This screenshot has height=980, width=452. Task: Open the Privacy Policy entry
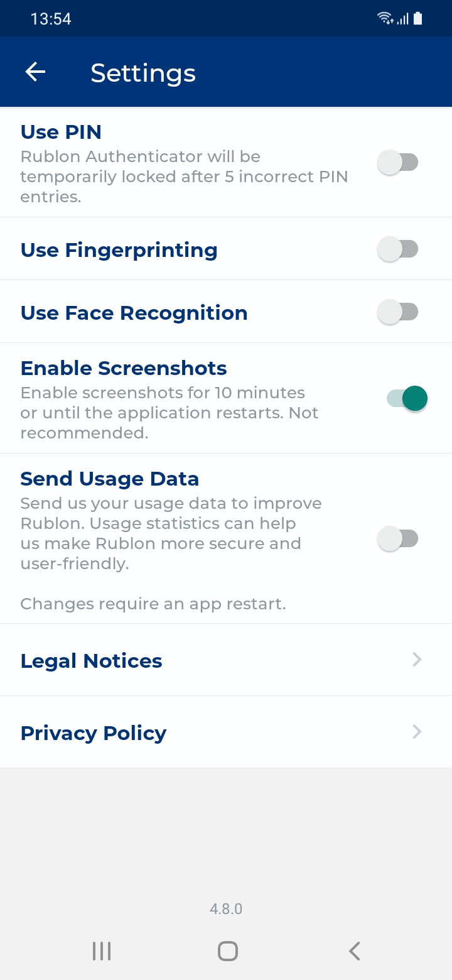pos(94,733)
